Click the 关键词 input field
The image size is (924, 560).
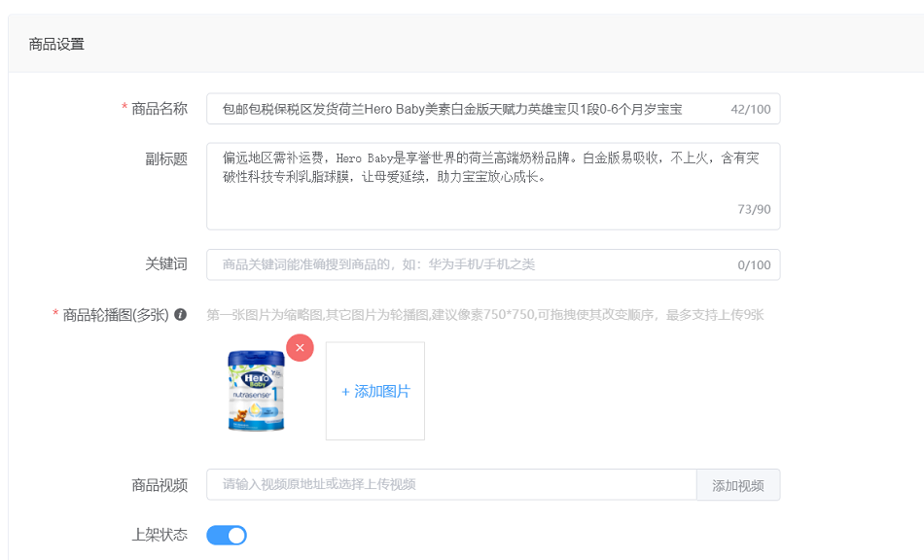(x=493, y=264)
